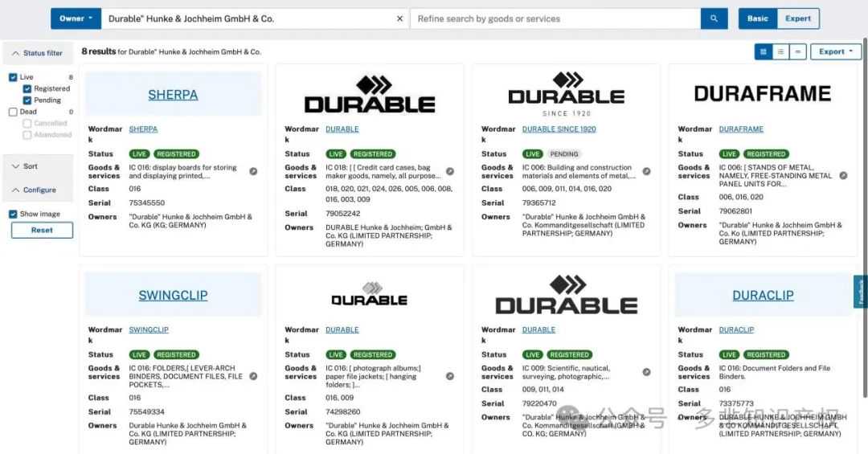Image resolution: width=868 pixels, height=454 pixels.
Task: Click serial number 79062801
Action: (735, 211)
